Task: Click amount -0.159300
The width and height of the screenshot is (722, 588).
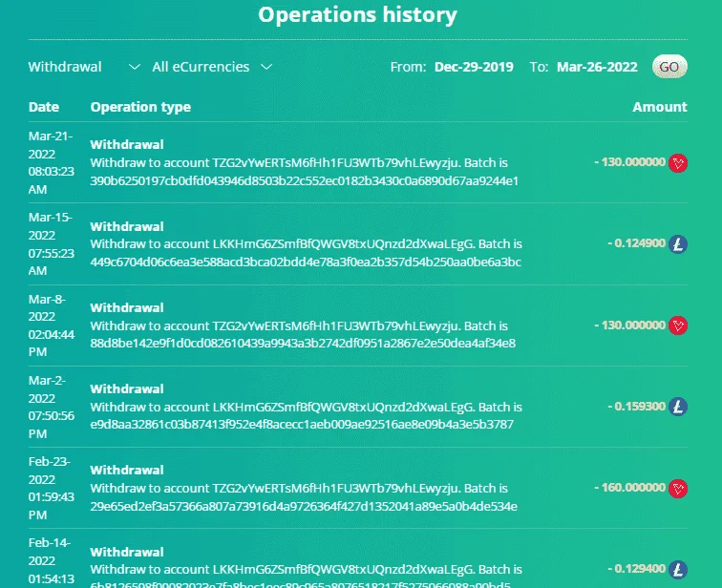Action: coord(636,407)
